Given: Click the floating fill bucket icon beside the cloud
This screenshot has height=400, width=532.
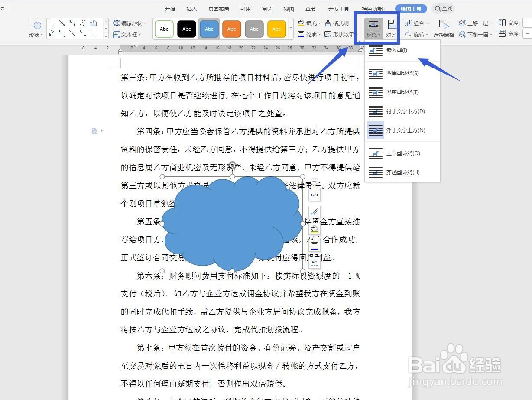Looking at the screenshot, I should tap(315, 229).
